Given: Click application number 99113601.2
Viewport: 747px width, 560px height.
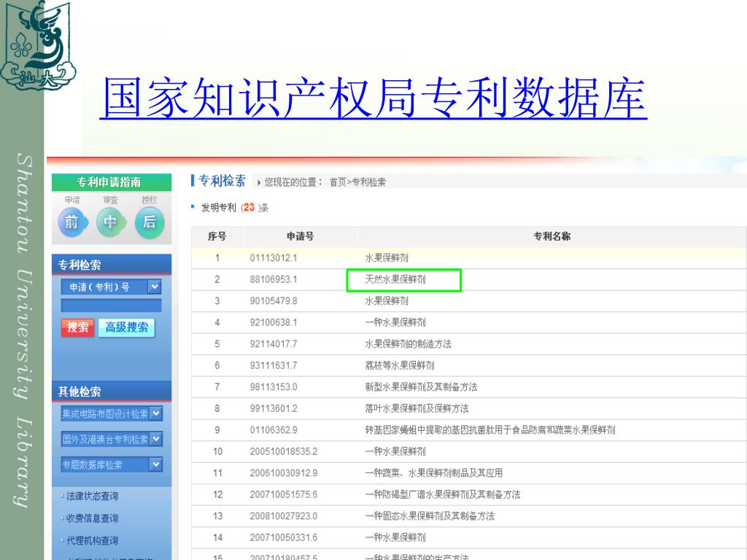Looking at the screenshot, I should click(274, 408).
